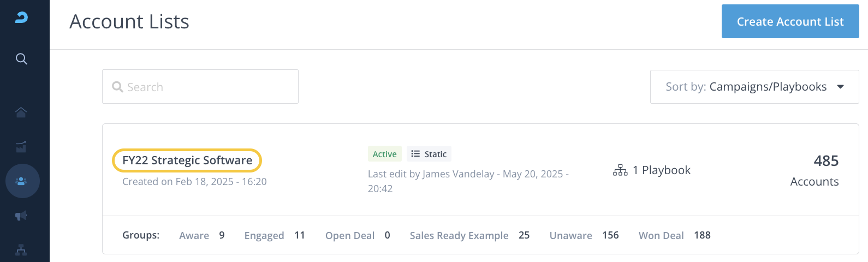Viewport: 868px width, 262px height.
Task: Choose the Sales Ready Example group
Action: coord(459,235)
